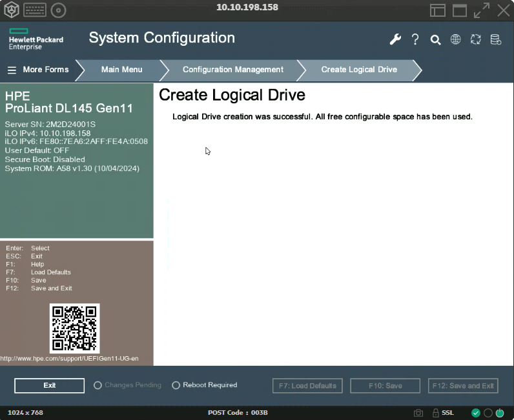Click the magnifier search icon

(435, 39)
